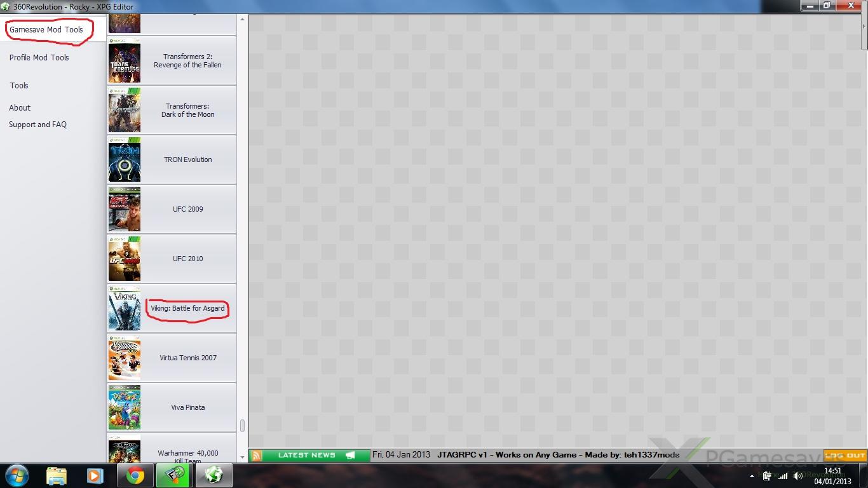This screenshot has width=868, height=488.
Task: Open Gamesave Mod Tools section
Action: tap(46, 30)
